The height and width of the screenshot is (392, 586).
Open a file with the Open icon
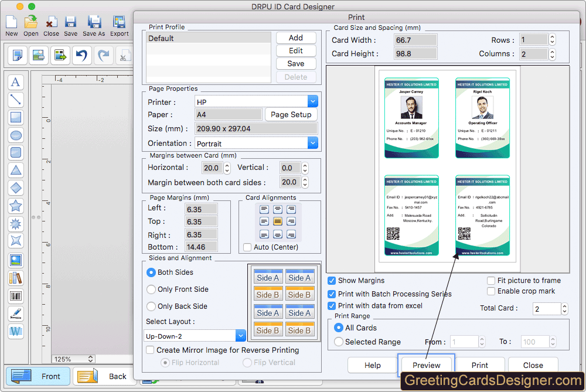[x=30, y=22]
